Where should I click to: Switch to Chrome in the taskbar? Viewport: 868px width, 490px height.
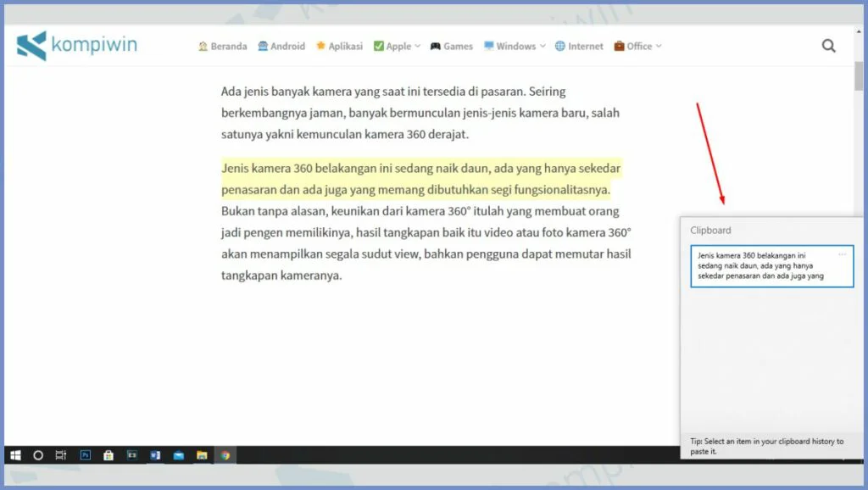pos(225,455)
